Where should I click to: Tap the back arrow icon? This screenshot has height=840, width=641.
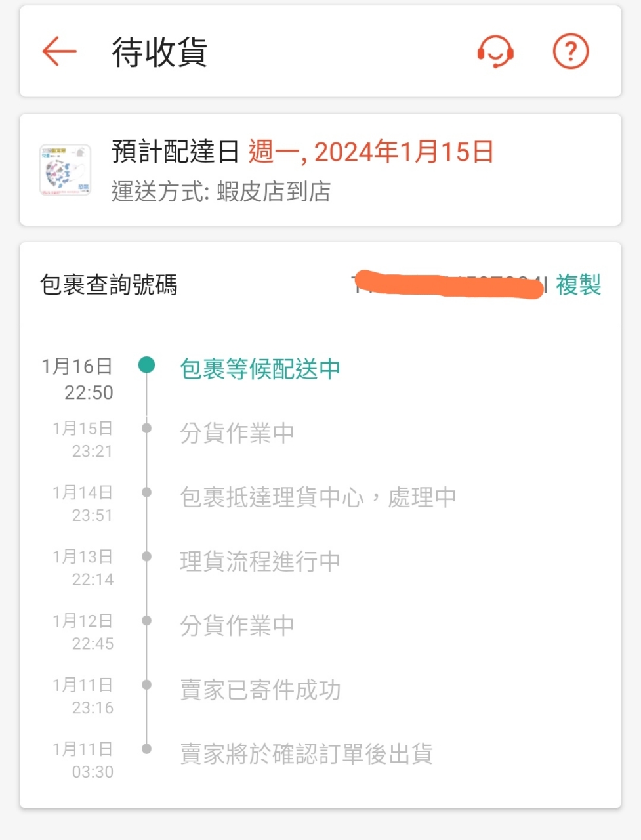tap(60, 52)
